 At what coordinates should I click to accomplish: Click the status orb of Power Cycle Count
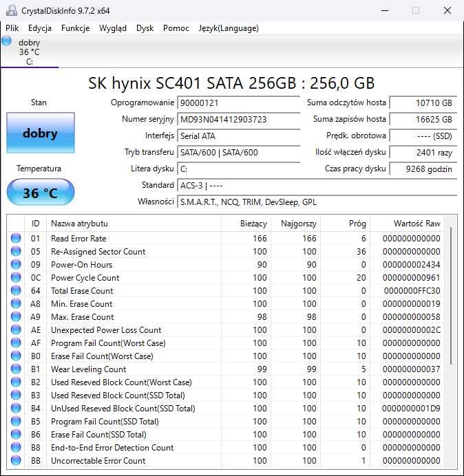(16, 277)
